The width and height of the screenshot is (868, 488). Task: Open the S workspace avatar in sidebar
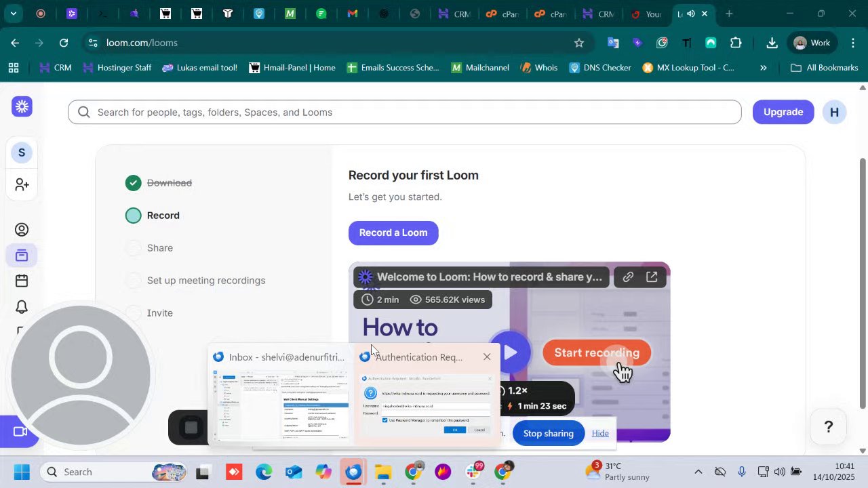[x=22, y=152]
